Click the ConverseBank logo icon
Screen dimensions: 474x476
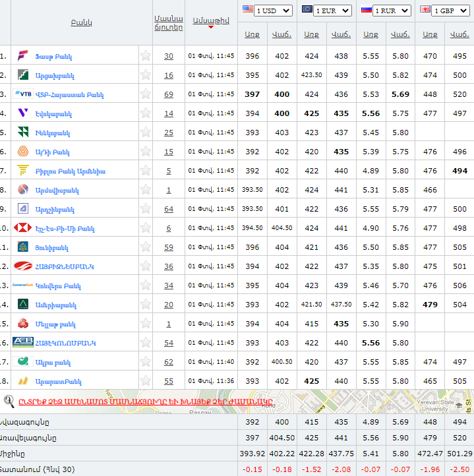(x=23, y=285)
